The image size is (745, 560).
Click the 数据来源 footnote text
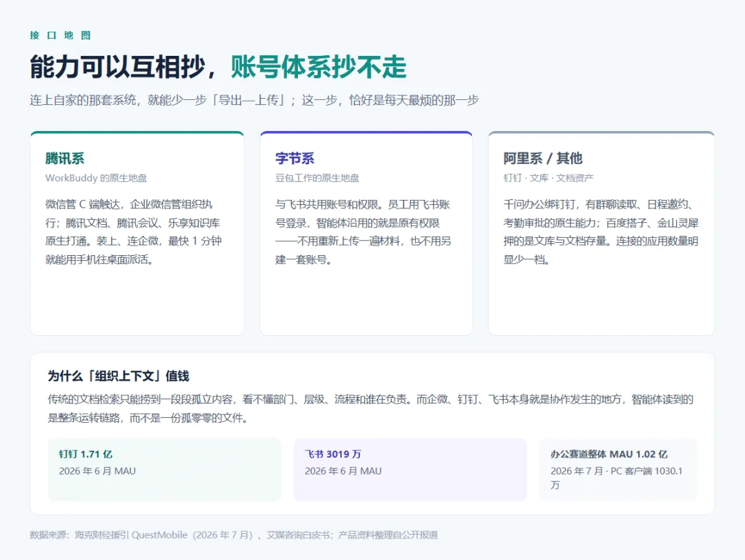point(234,534)
